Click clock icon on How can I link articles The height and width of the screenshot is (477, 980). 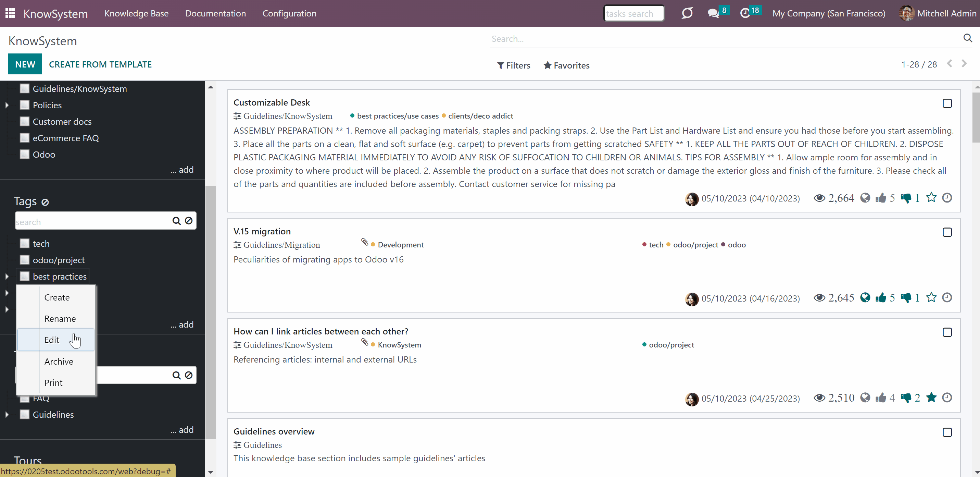pyautogui.click(x=947, y=397)
